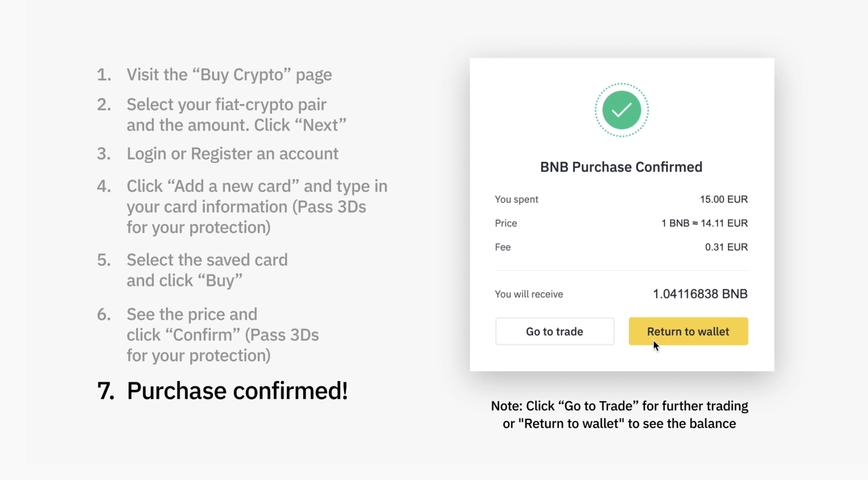Click the Go to trade button

pyautogui.click(x=555, y=331)
